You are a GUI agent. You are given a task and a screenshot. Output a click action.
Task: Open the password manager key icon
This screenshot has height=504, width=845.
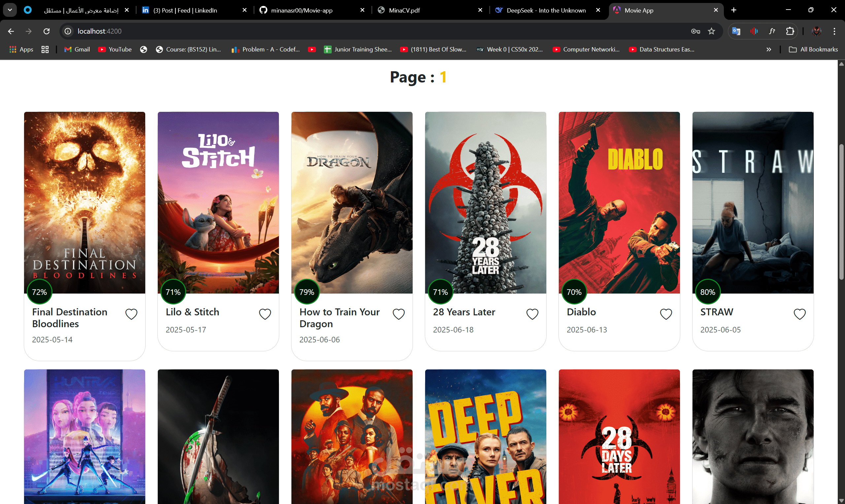tap(695, 31)
